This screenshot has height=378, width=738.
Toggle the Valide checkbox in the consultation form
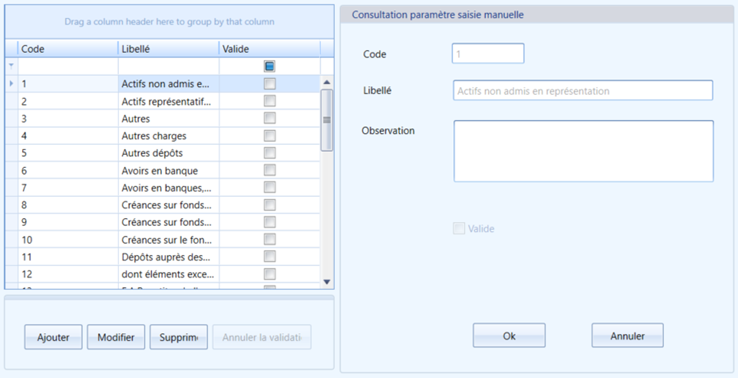(458, 228)
